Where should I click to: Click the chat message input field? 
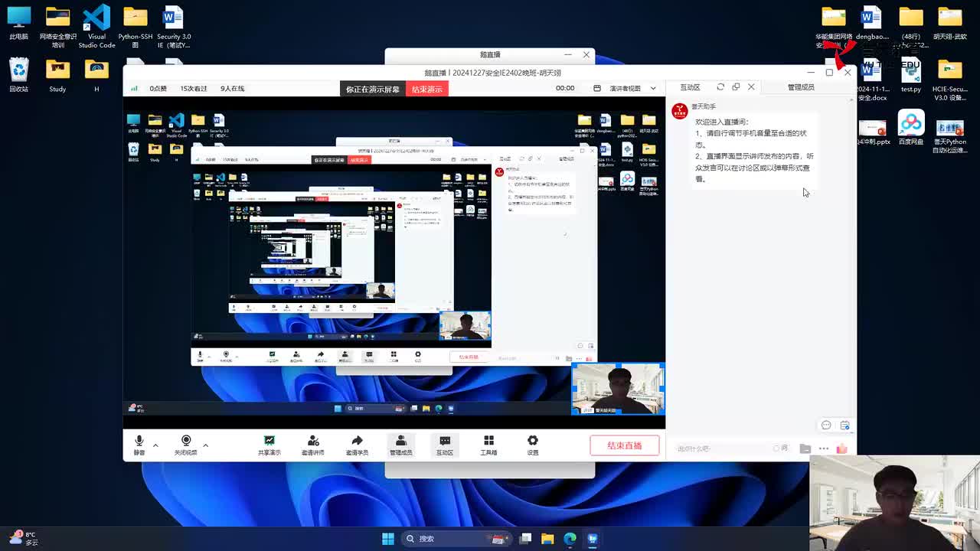[x=724, y=448]
